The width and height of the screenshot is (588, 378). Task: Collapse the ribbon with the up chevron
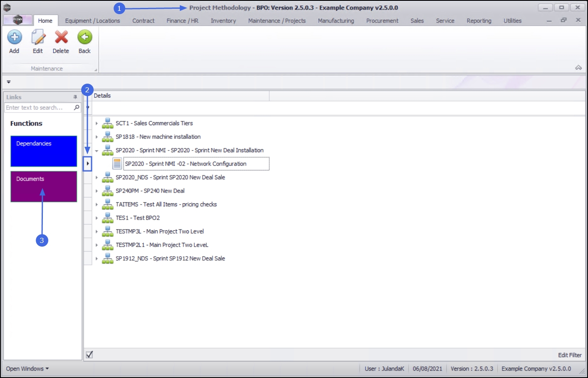(578, 67)
